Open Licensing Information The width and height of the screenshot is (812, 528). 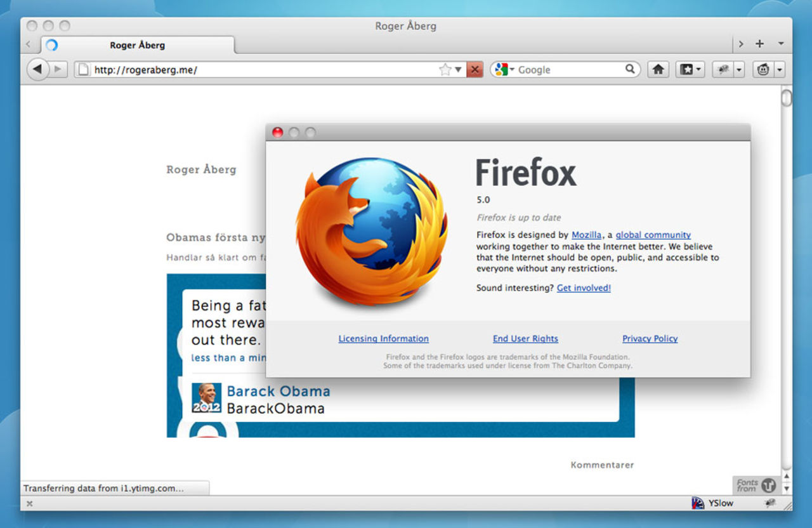[x=383, y=338]
